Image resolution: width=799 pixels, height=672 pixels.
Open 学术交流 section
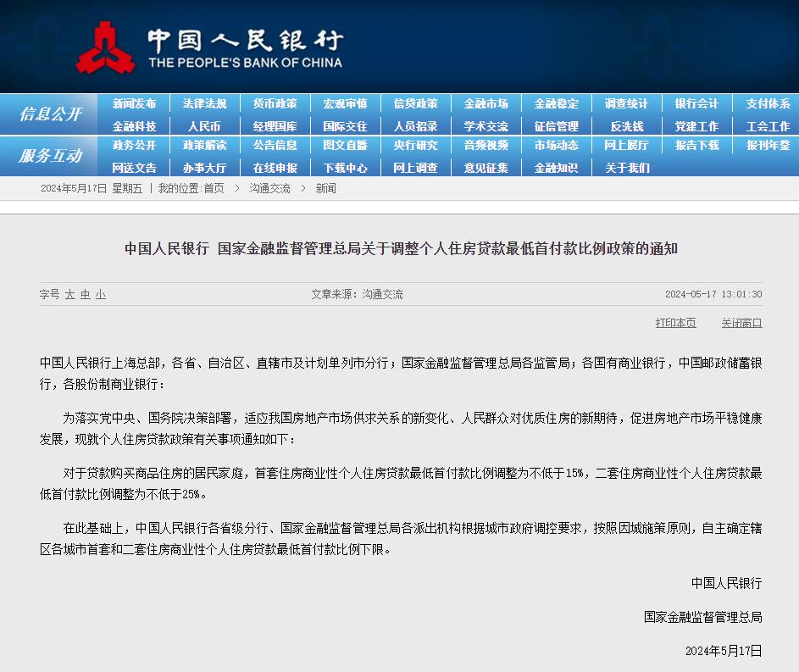486,125
